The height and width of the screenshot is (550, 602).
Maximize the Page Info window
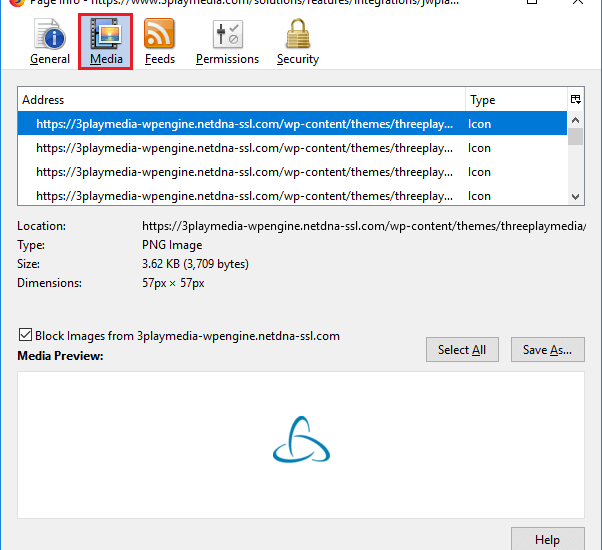pos(532,2)
